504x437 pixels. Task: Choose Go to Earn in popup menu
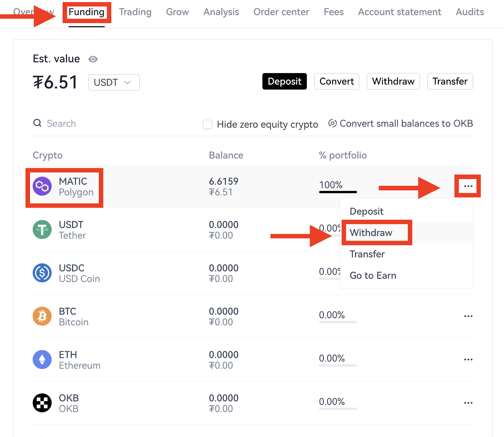(407, 275)
